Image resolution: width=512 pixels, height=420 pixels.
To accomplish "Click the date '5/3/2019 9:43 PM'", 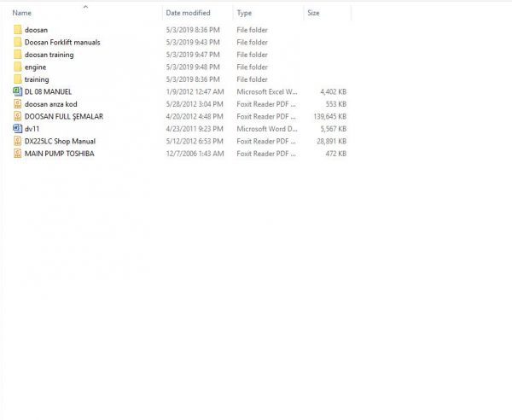I will pos(193,42).
